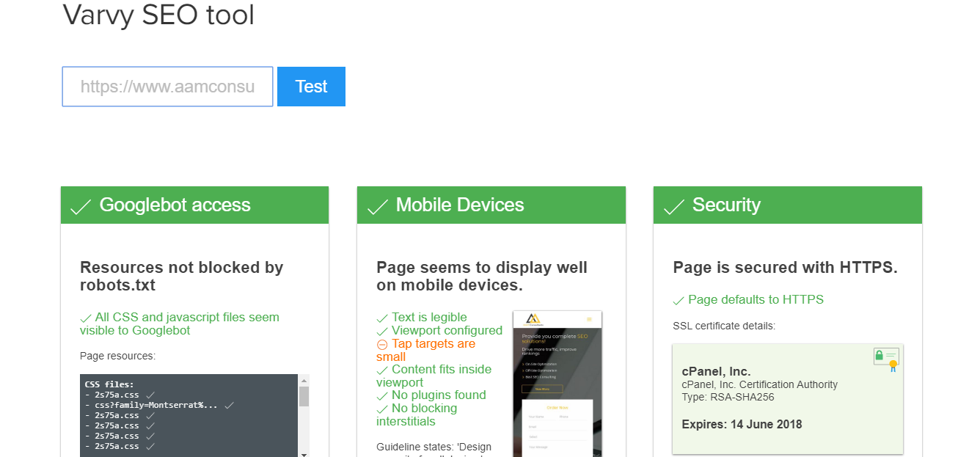Click the checkmark icon in Security header
The height and width of the screenshot is (457, 980).
click(674, 206)
